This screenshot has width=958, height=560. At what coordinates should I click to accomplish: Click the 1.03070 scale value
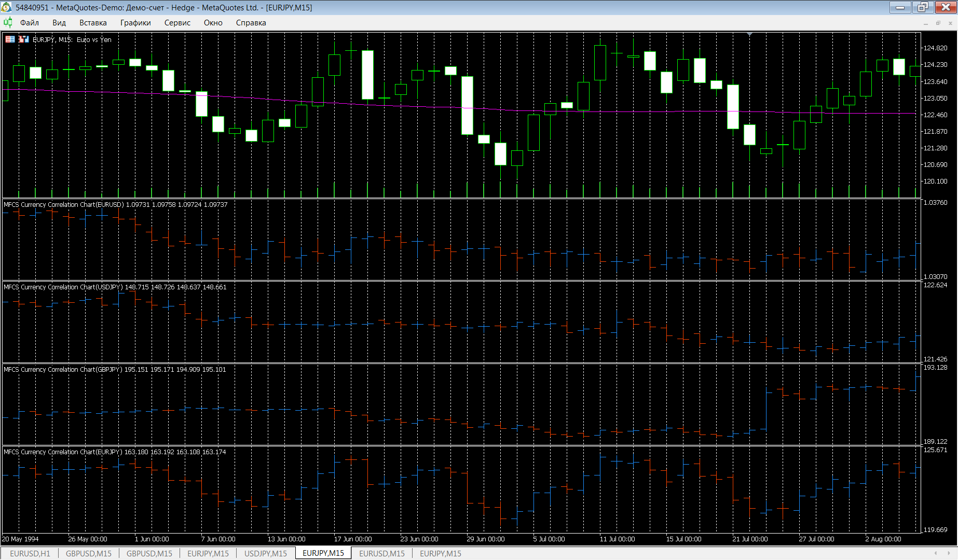[x=935, y=276]
